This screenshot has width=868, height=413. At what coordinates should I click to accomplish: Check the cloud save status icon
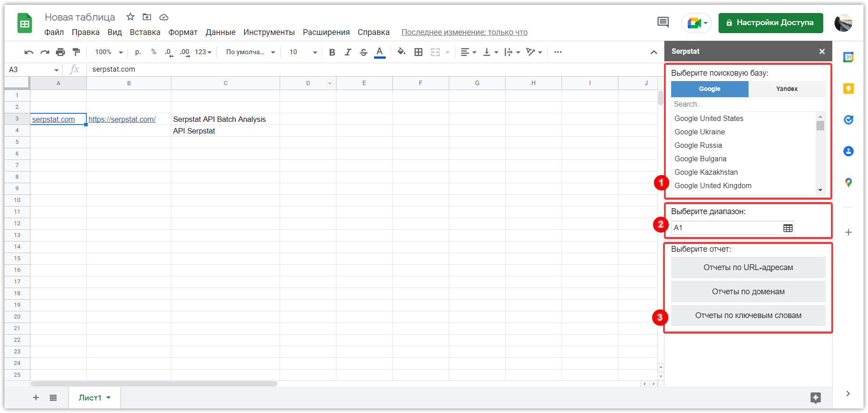164,17
